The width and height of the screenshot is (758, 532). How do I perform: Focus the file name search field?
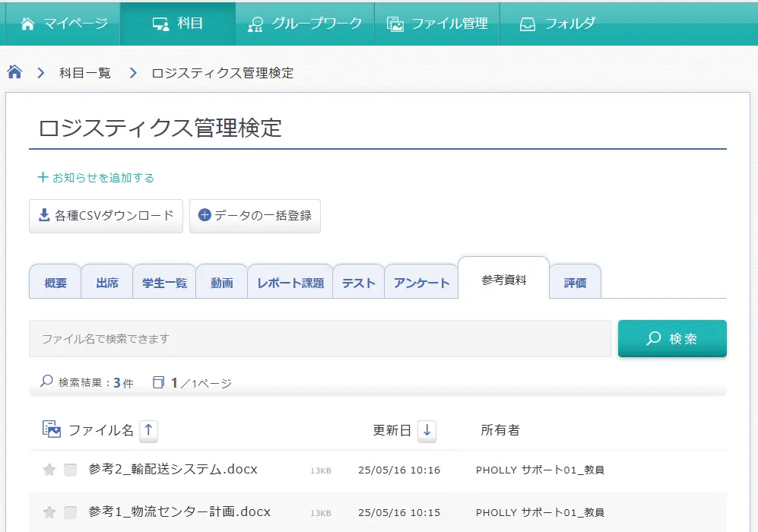[321, 339]
